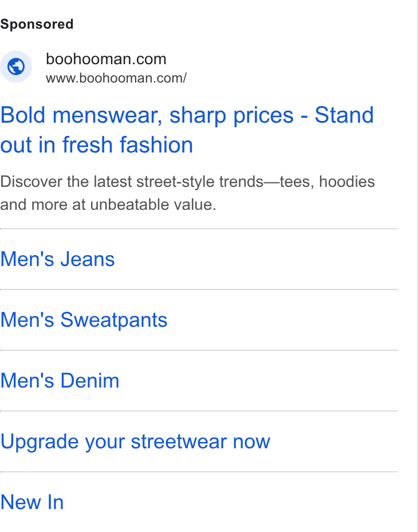Open the boohooman.com site name
Image resolution: width=418 pixels, height=532 pixels.
click(106, 59)
